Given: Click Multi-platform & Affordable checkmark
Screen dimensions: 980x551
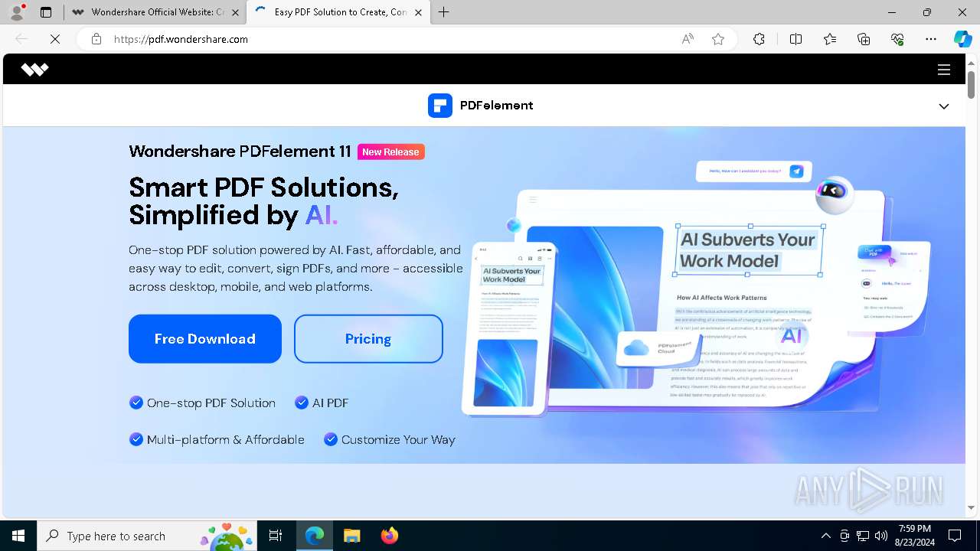Looking at the screenshot, I should click(136, 439).
